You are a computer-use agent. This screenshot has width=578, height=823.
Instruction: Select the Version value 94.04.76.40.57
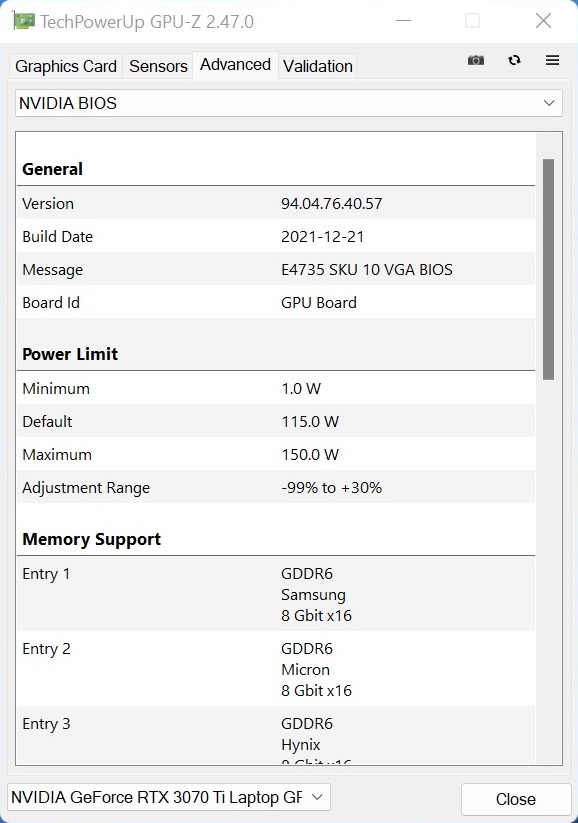(x=331, y=204)
